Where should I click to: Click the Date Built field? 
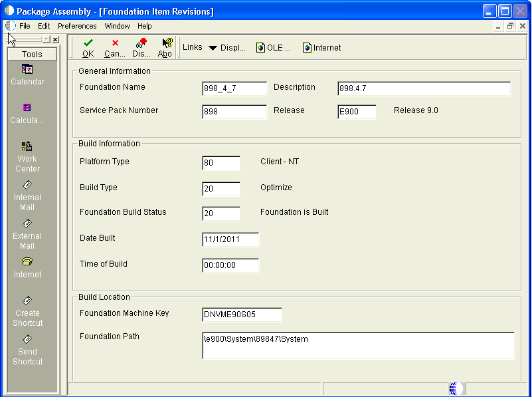(230, 239)
